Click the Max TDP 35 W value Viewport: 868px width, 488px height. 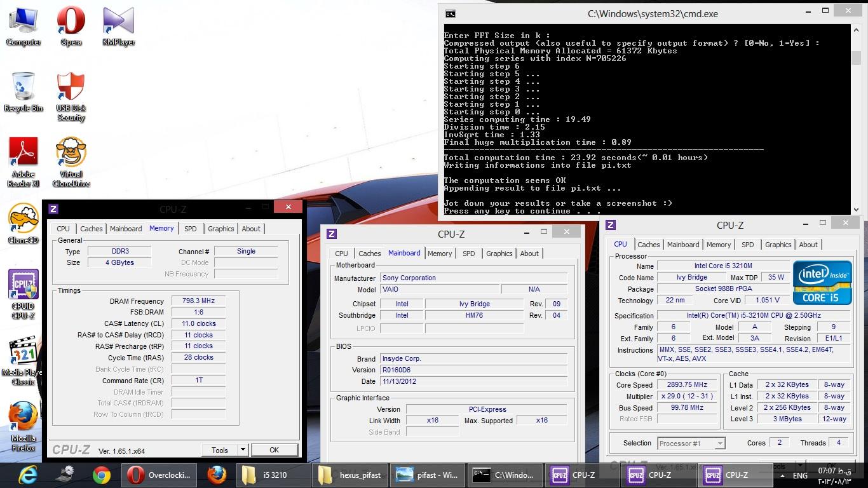[776, 277]
